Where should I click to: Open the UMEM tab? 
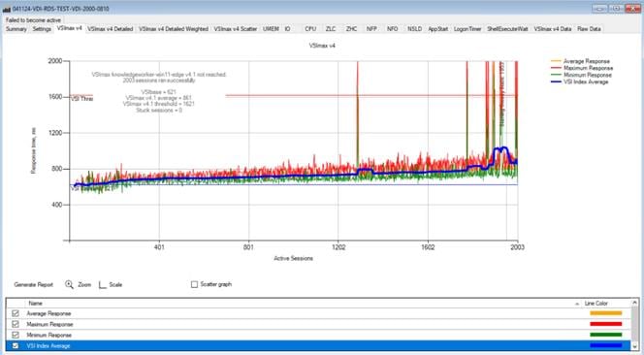(271, 29)
